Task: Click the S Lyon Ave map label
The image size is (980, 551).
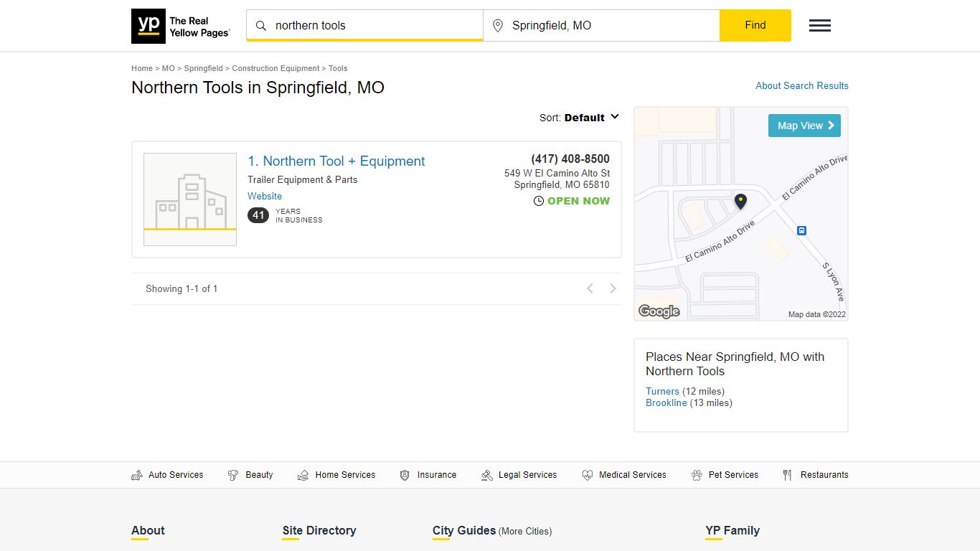Action: click(834, 282)
